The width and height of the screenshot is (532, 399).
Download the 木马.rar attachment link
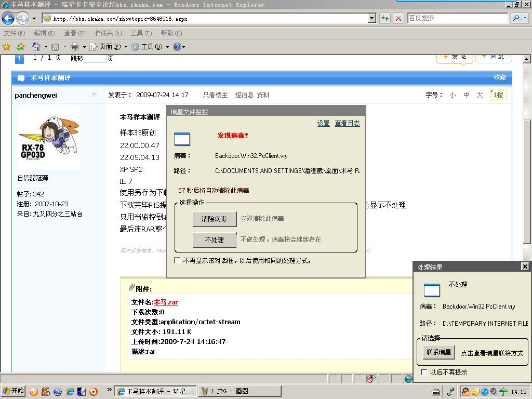[166, 302]
